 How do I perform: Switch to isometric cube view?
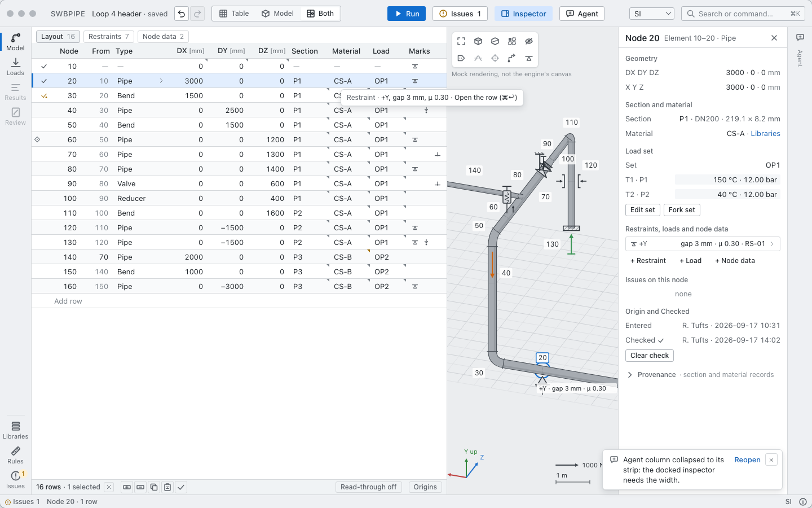click(478, 41)
